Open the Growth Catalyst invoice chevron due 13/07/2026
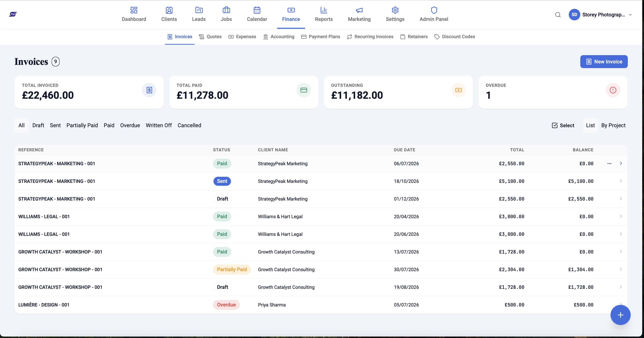644x338 pixels. [621, 252]
